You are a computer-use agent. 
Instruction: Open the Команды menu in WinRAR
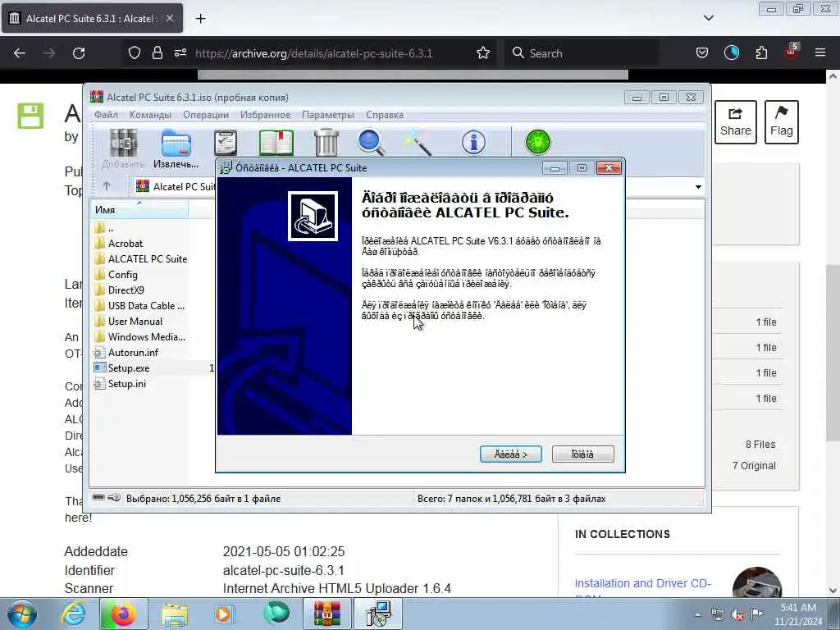tap(151, 115)
